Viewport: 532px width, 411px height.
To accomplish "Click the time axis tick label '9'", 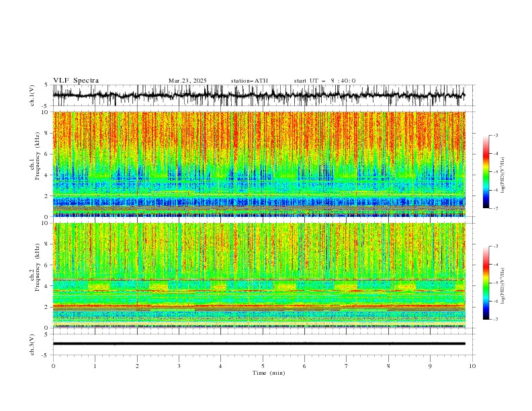I will pos(430,366).
